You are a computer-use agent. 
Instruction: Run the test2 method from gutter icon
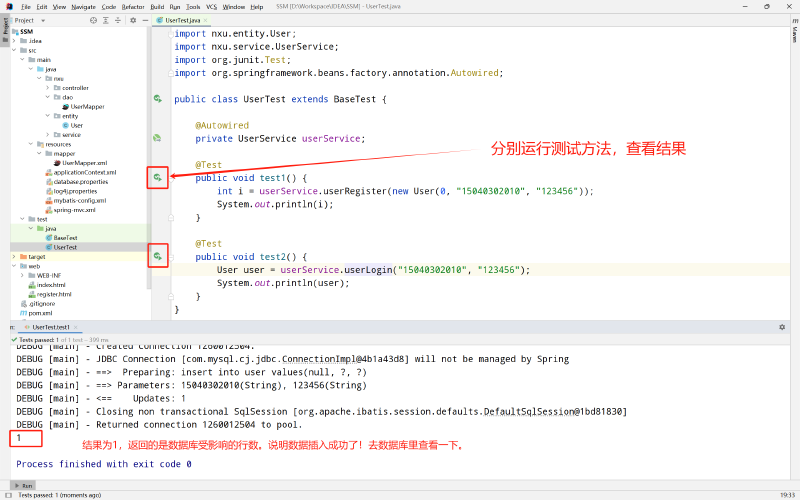coord(158,256)
